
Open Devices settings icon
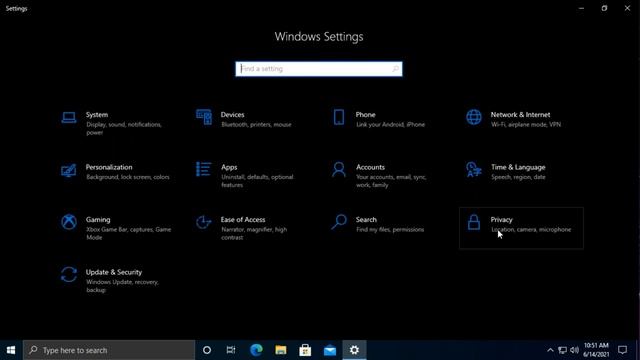(x=204, y=117)
